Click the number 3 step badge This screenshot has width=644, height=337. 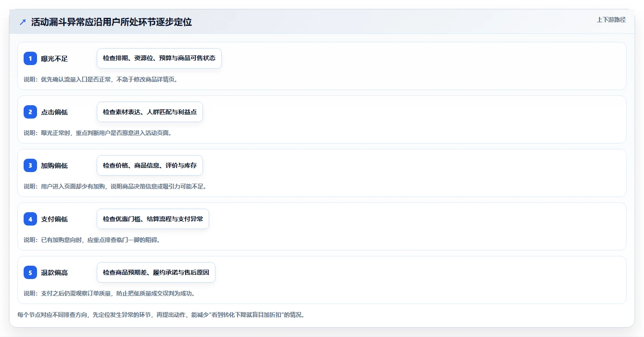[30, 165]
